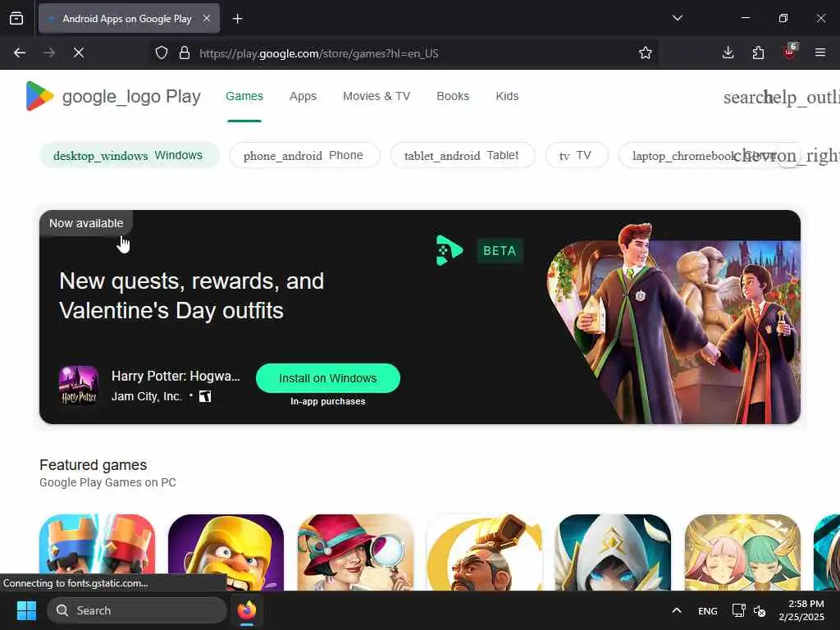Click the Harry Potter banner artwork
840x630 pixels.
point(673,323)
